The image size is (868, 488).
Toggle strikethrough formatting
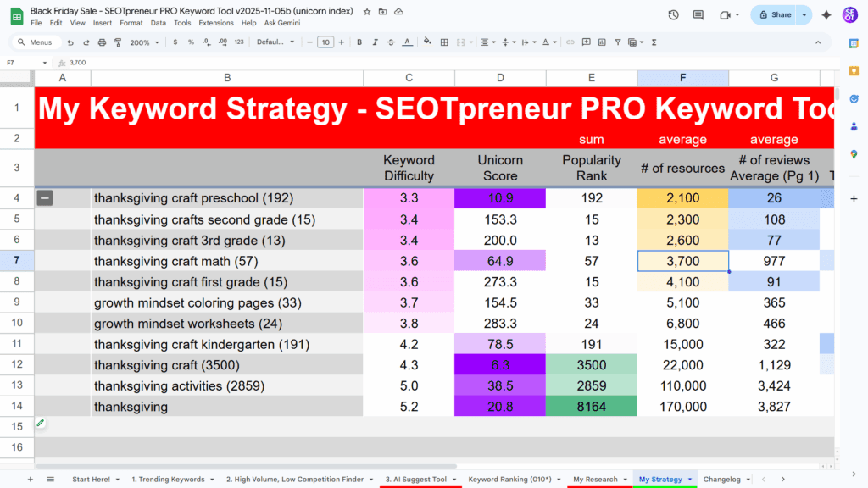[x=392, y=42]
